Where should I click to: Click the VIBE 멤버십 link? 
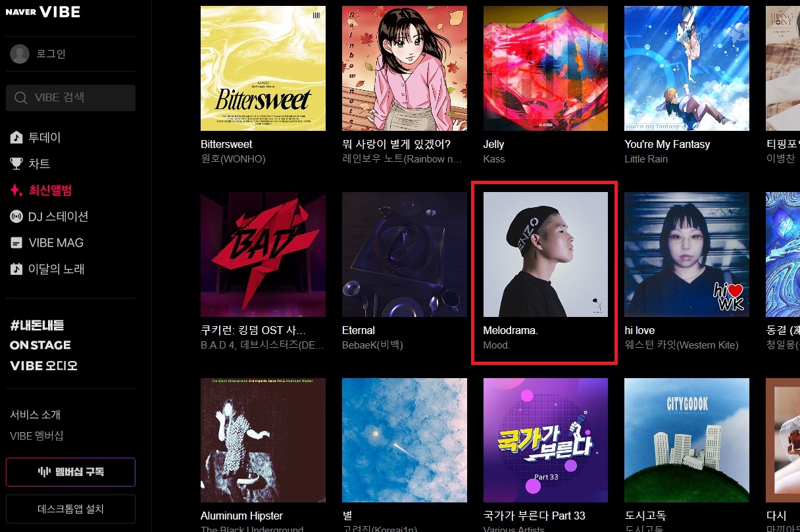(37, 436)
